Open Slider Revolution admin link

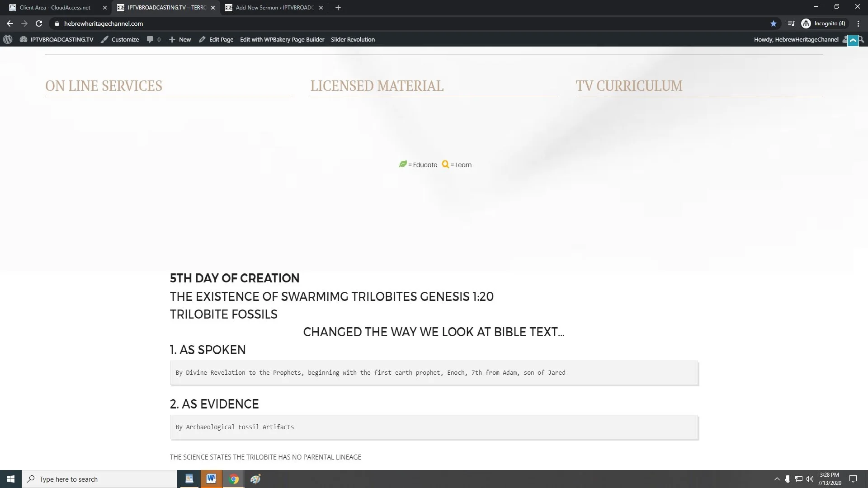point(353,39)
